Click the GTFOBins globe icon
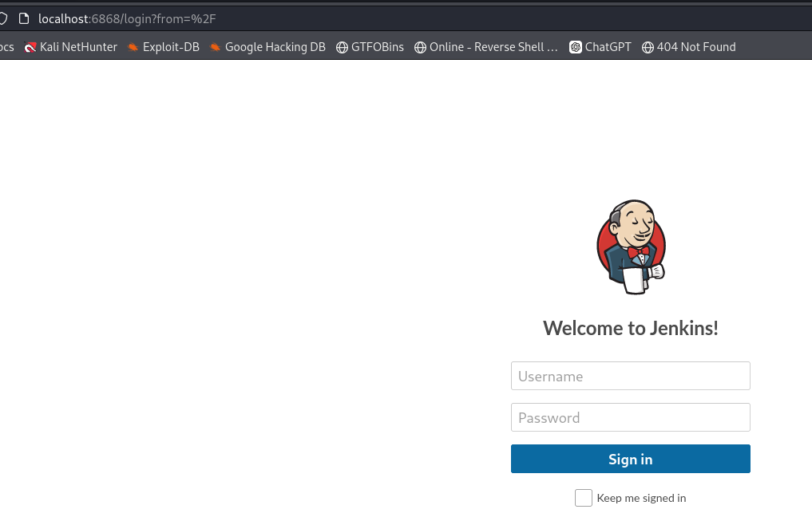 tap(342, 47)
